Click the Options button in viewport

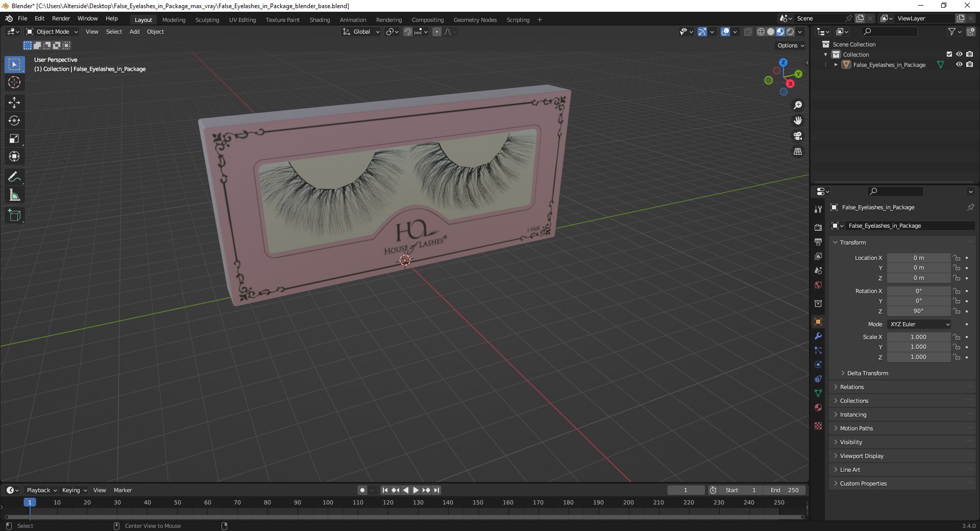(791, 45)
